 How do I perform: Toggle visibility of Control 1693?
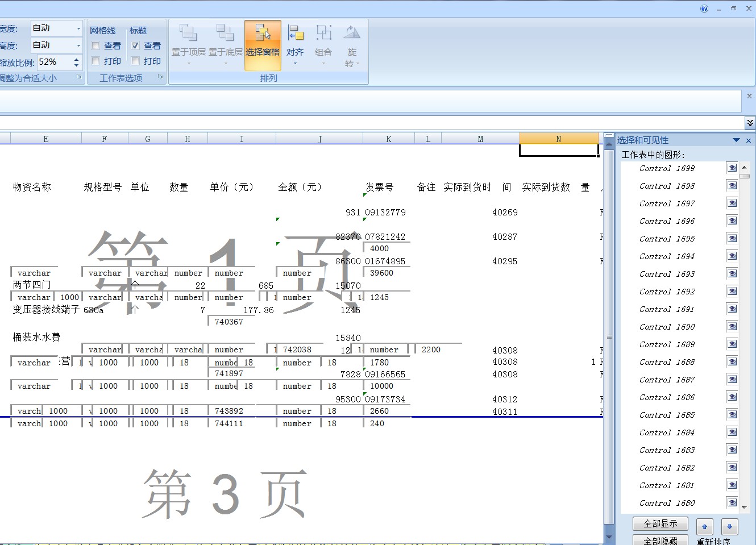click(x=732, y=273)
